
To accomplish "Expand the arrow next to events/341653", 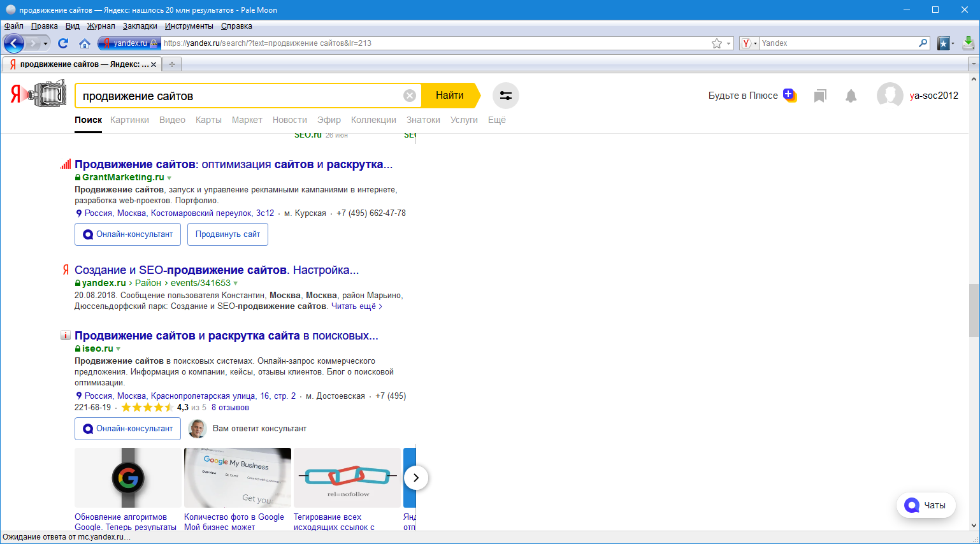I will coord(236,283).
